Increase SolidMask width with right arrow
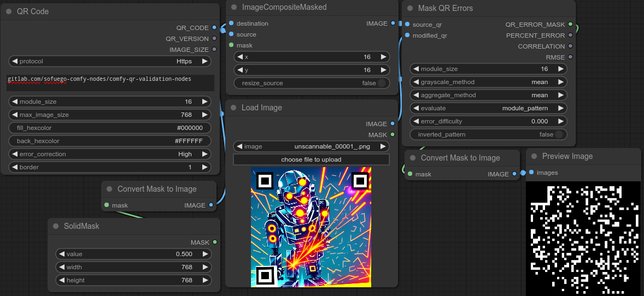This screenshot has width=644, height=296. pos(205,267)
